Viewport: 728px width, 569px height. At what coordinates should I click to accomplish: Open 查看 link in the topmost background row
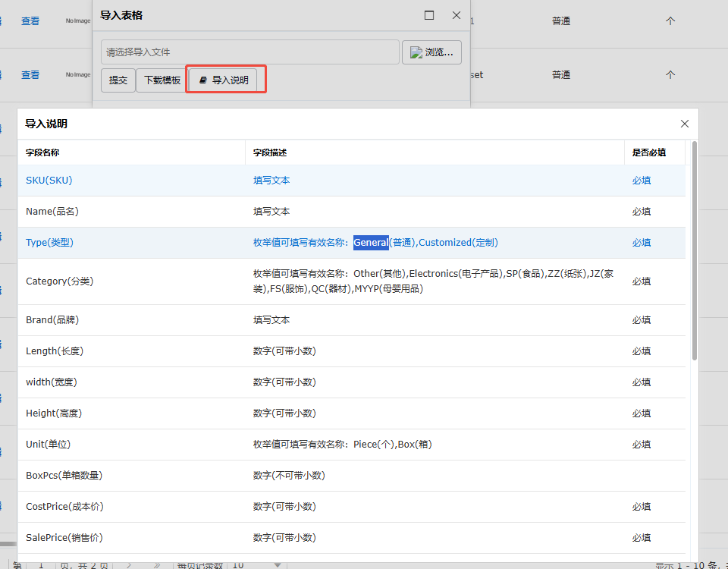click(30, 21)
